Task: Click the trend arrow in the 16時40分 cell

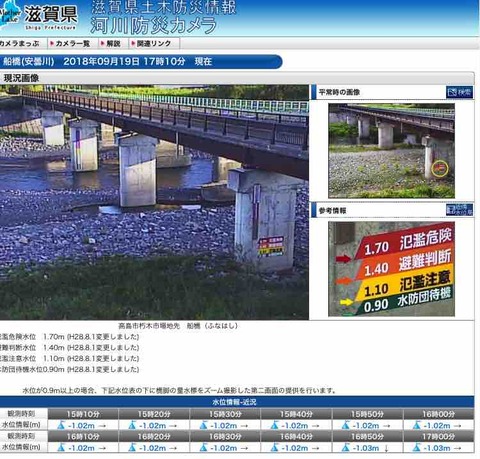Action: point(315,448)
